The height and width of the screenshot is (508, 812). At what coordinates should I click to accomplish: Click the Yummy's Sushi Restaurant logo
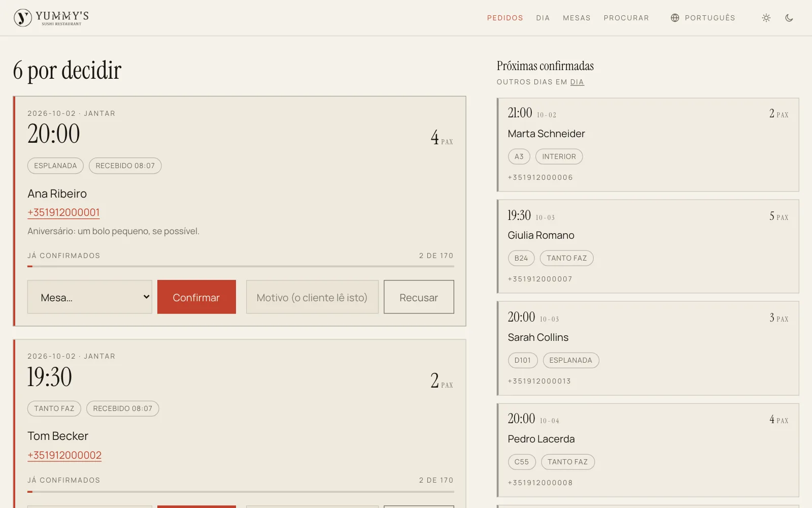51,18
